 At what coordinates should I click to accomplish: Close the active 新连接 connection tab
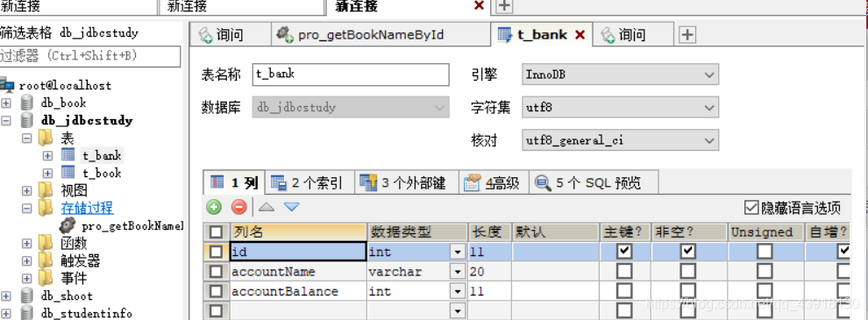(x=480, y=5)
